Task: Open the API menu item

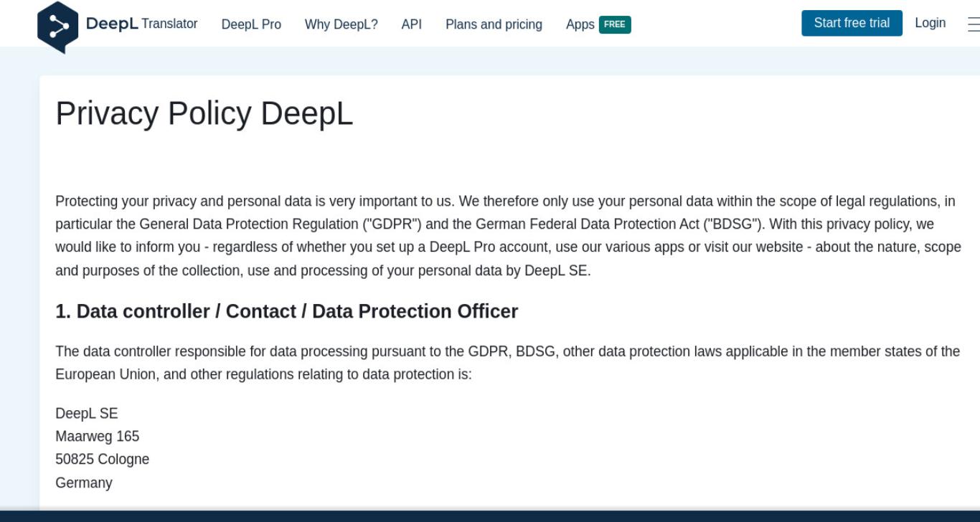Action: pyautogui.click(x=412, y=24)
